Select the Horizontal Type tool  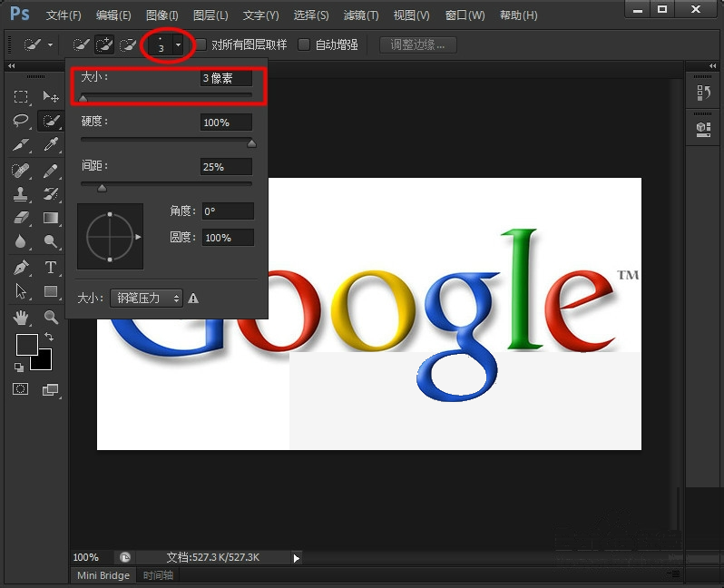tap(50, 268)
